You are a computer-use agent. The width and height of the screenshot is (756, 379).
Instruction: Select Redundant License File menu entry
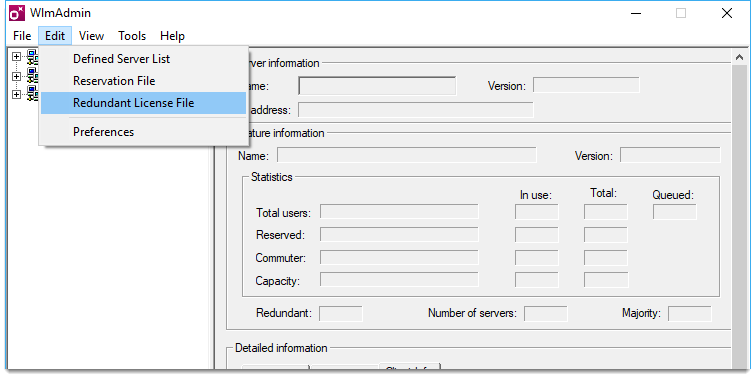coord(144,103)
